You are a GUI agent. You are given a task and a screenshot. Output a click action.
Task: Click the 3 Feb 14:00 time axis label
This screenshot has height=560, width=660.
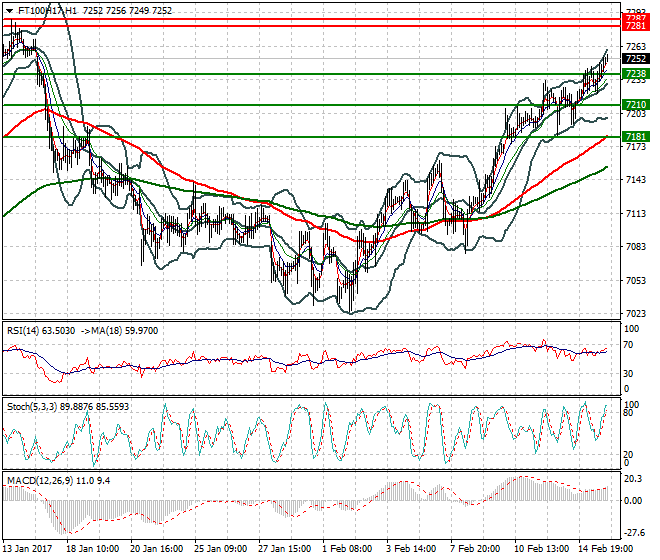[x=411, y=549]
